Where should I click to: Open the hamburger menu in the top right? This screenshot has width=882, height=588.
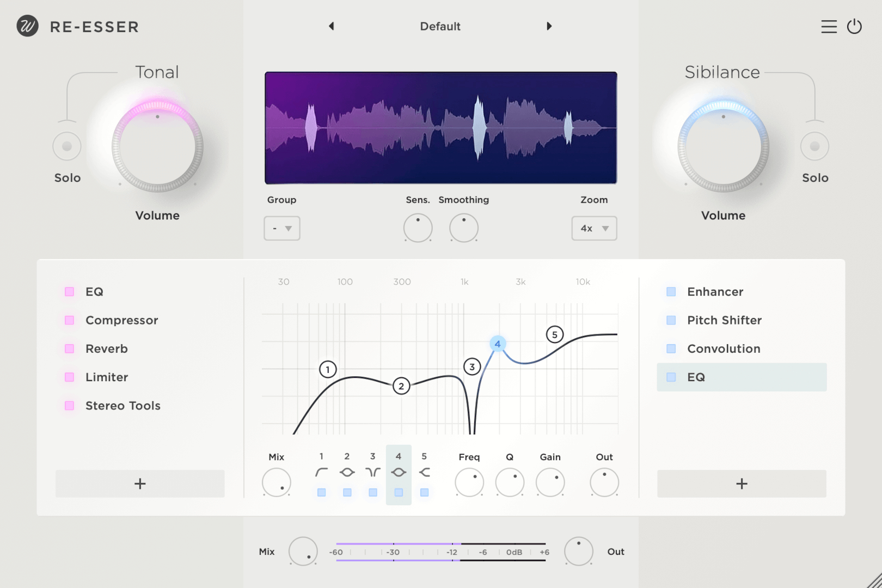[829, 26]
